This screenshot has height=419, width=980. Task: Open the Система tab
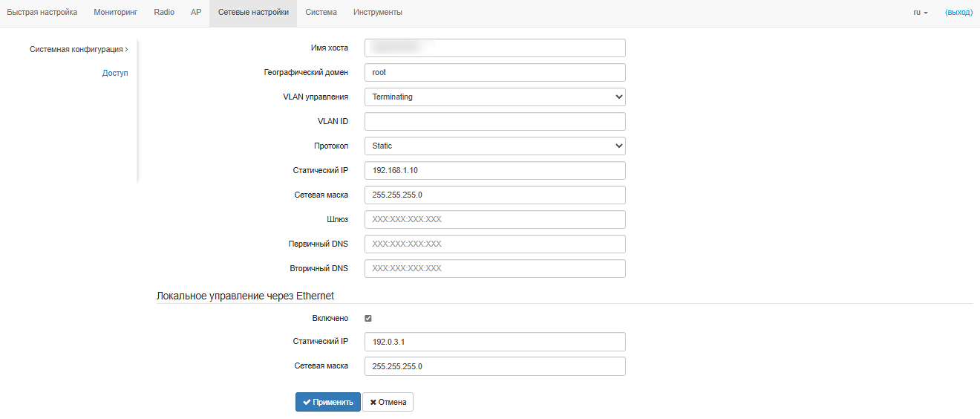tap(321, 13)
